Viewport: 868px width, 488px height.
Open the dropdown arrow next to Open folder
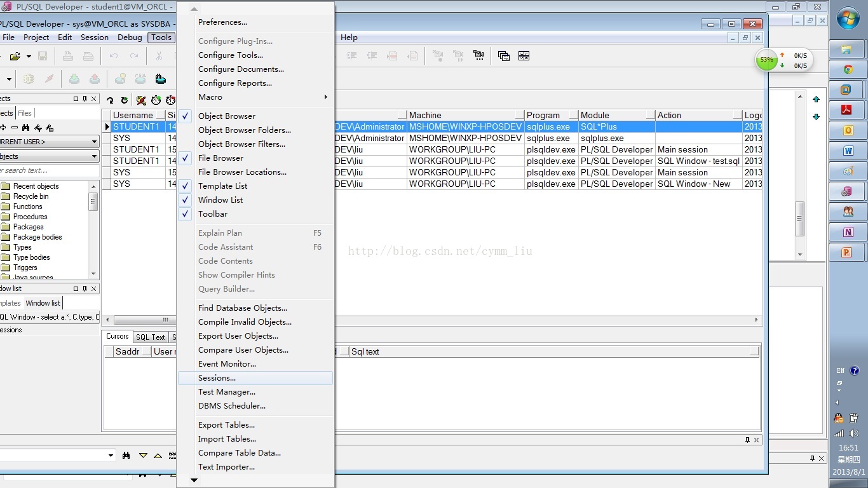coord(29,57)
